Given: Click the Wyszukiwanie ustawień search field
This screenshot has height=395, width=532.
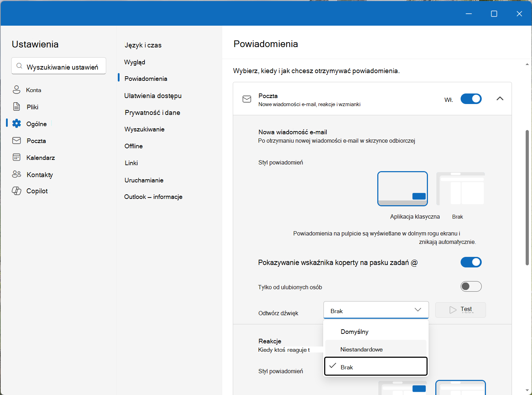Looking at the screenshot, I should (59, 66).
